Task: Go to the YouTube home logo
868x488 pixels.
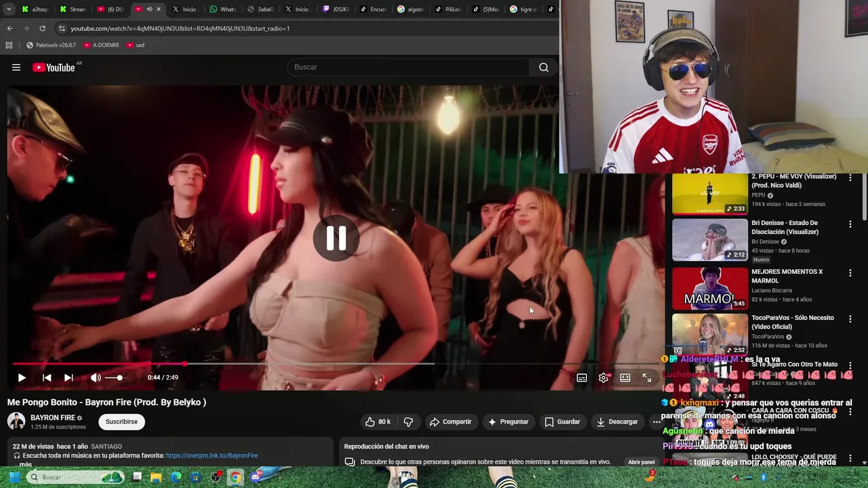Action: 54,67
